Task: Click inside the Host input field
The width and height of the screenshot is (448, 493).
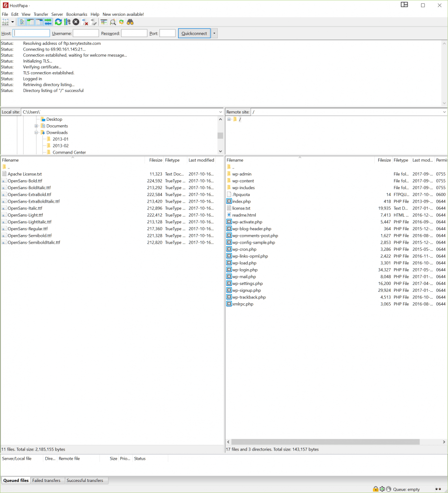Action: (31, 33)
